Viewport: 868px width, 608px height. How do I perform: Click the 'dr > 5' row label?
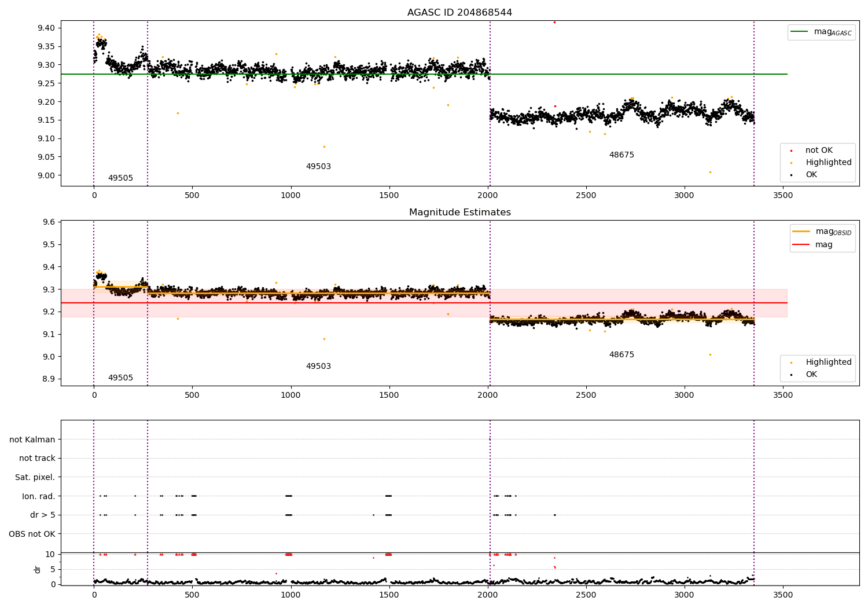click(x=43, y=515)
